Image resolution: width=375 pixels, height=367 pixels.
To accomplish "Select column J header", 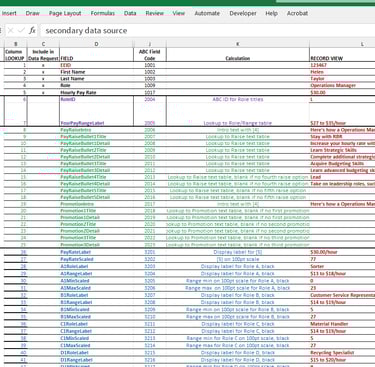I will (x=150, y=44).
